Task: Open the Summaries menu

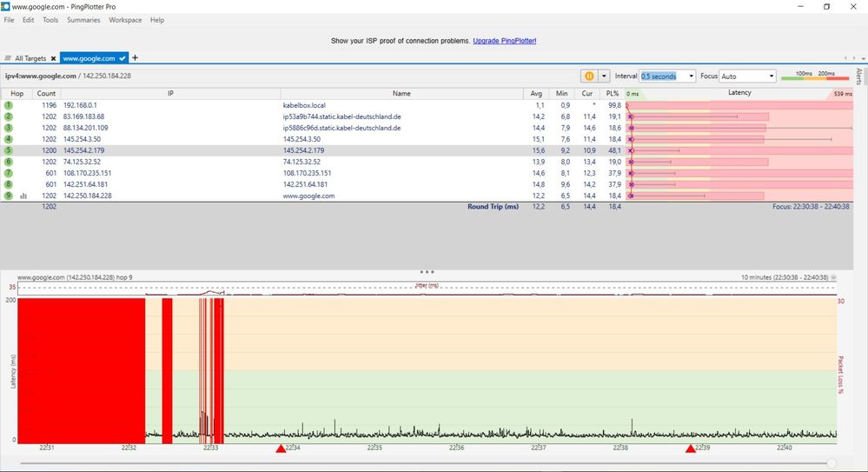Action: pos(83,20)
